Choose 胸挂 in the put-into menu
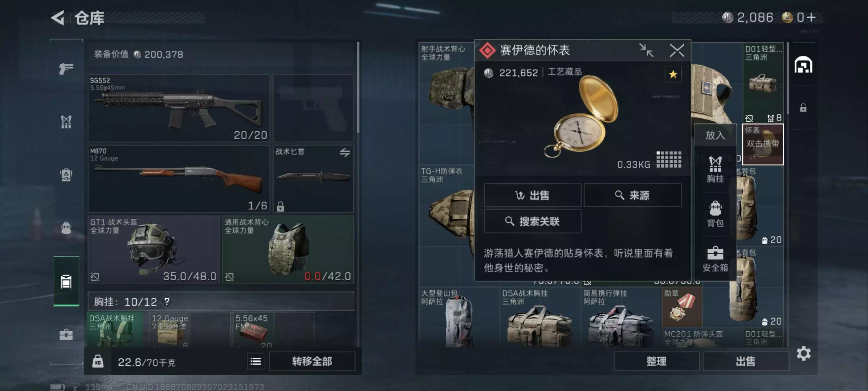This screenshot has width=868, height=391. 715,169
